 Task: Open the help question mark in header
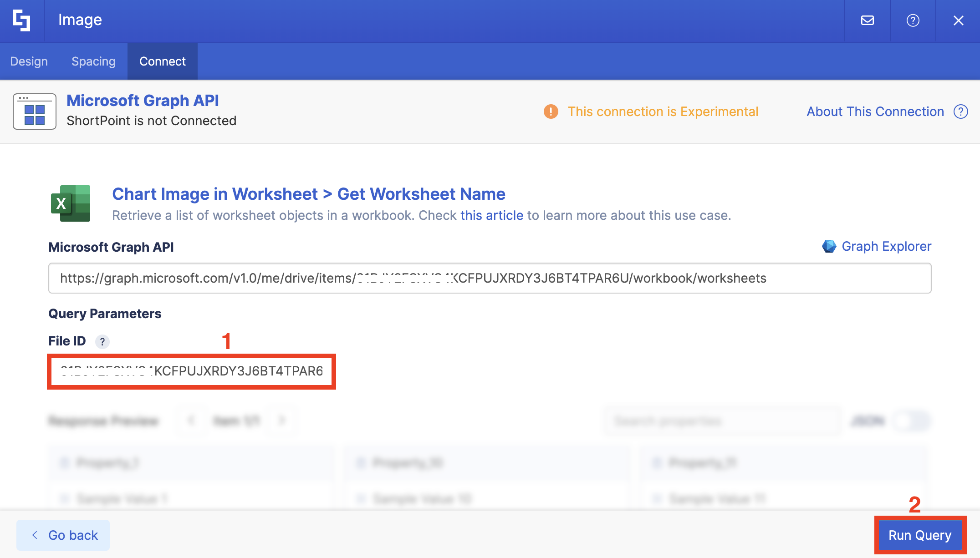(913, 20)
